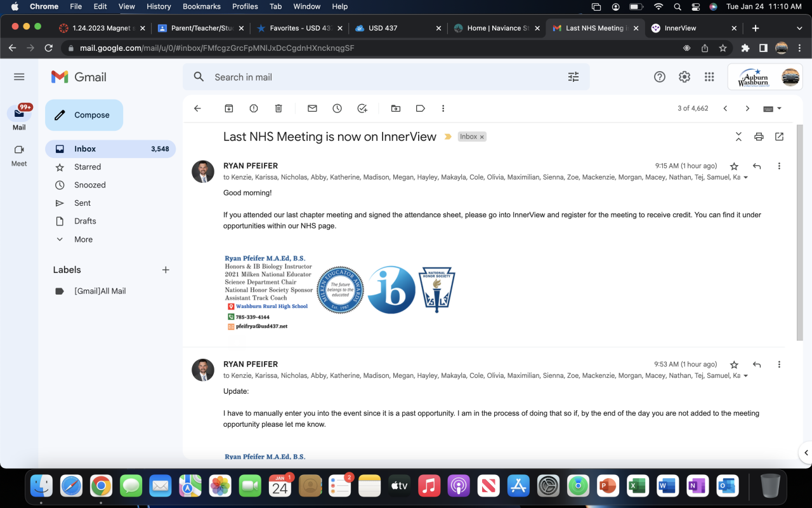The height and width of the screenshot is (508, 812).
Task: Open the Chrome tab search dropdown
Action: (799, 28)
